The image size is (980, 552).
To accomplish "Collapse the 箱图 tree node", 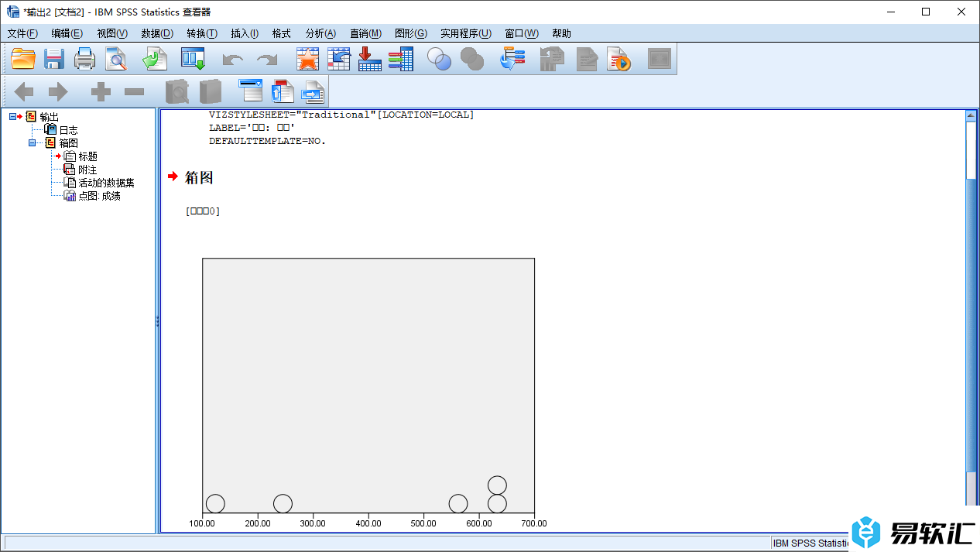I will pyautogui.click(x=32, y=142).
